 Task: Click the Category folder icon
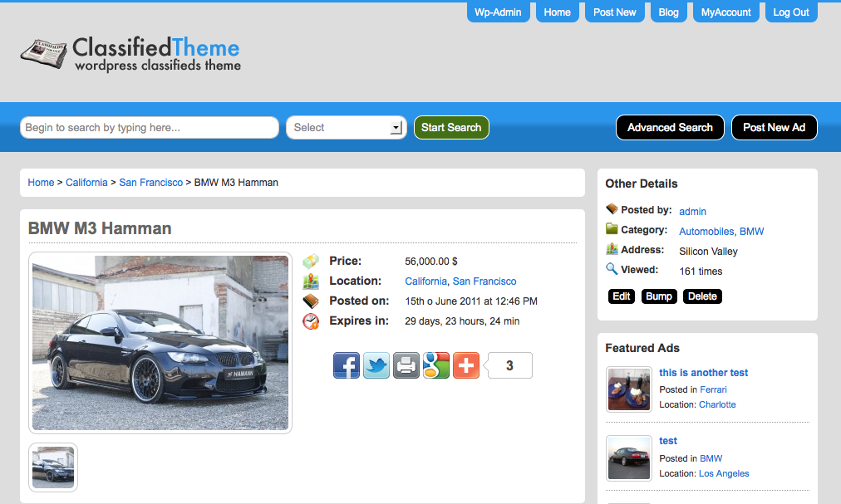click(612, 229)
